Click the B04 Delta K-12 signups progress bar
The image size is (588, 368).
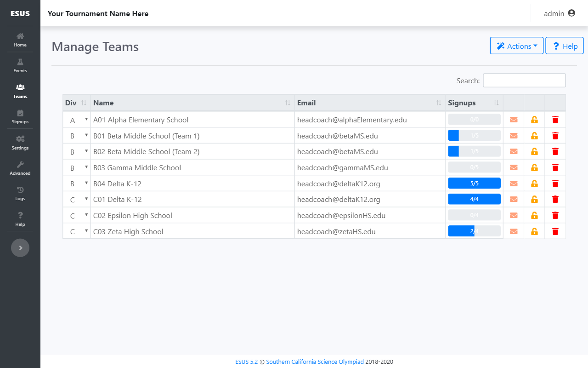coord(474,184)
